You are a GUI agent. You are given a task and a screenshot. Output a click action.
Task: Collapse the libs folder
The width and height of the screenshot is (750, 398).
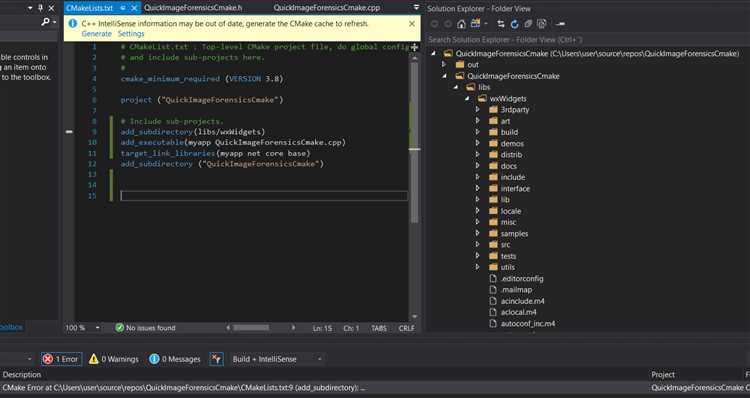[456, 87]
